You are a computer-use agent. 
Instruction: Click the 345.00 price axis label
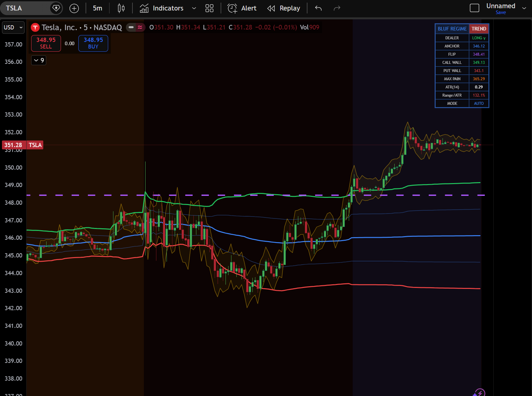pos(13,255)
